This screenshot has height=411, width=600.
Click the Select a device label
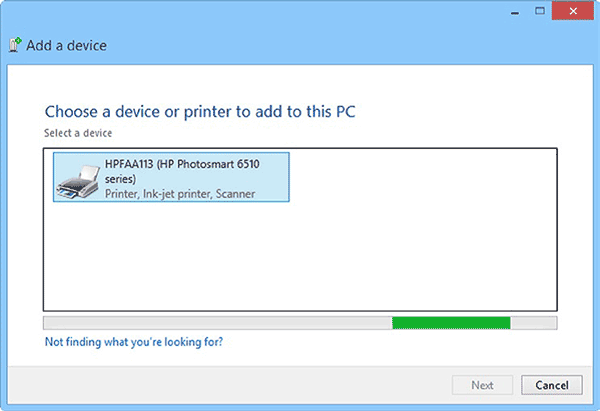click(78, 132)
